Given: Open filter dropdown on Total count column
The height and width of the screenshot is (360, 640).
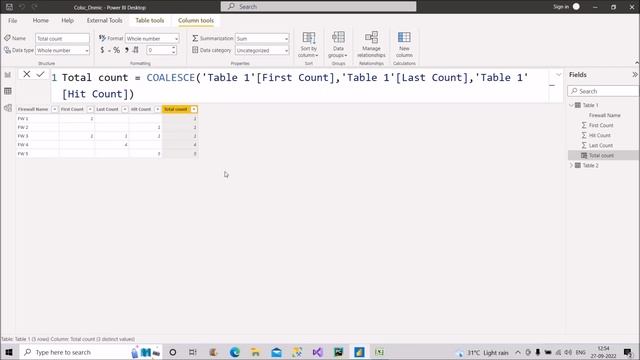Looking at the screenshot, I should 194,109.
